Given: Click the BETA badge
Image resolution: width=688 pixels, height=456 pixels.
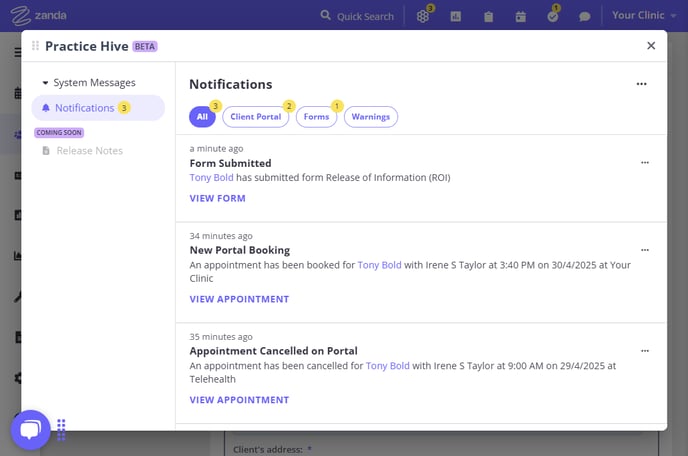Looking at the screenshot, I should tap(145, 47).
